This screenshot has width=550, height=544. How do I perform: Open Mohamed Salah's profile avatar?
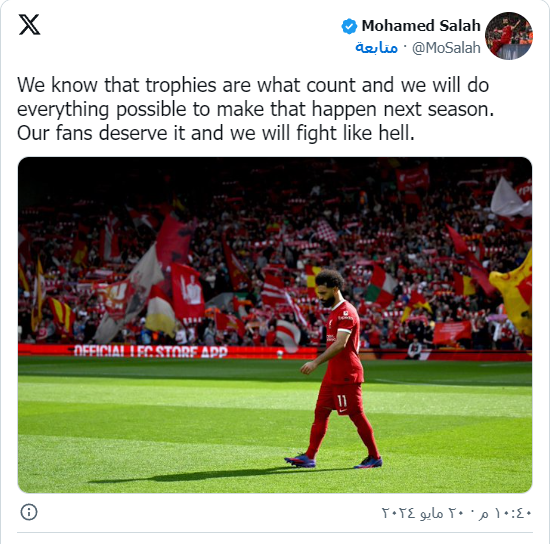click(x=509, y=36)
